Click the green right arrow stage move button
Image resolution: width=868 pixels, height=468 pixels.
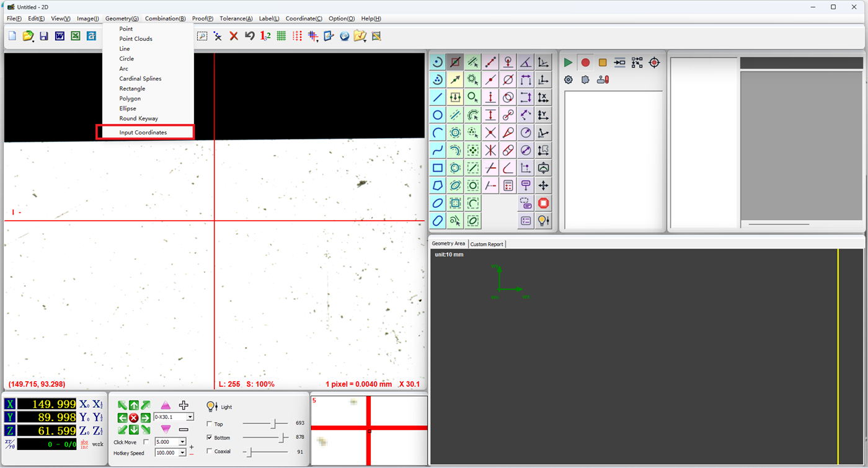point(145,418)
